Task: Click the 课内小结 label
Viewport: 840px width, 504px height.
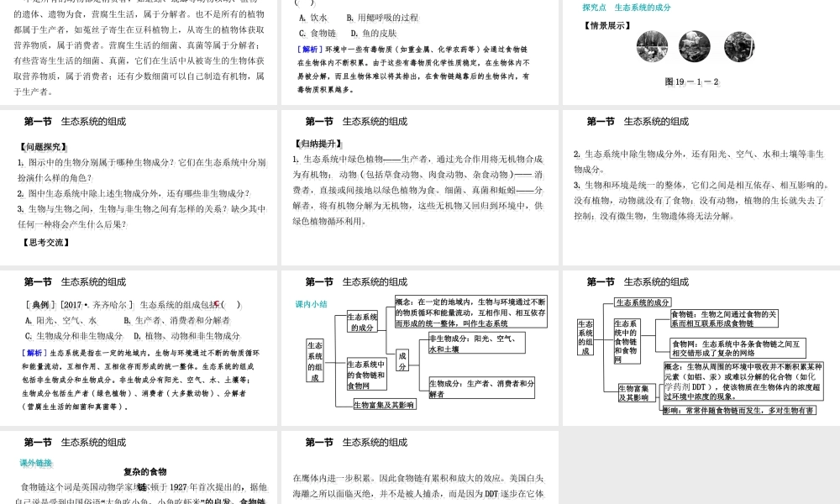Action: click(312, 304)
